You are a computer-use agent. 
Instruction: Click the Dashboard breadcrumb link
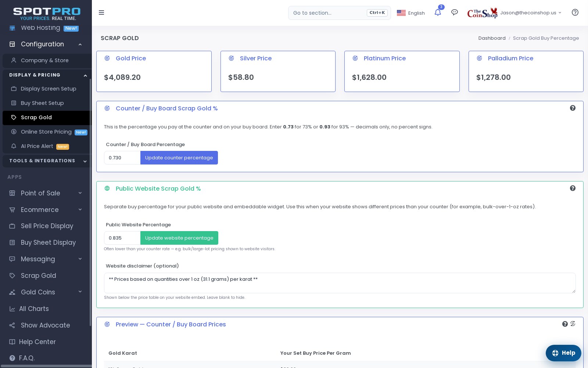coord(492,38)
